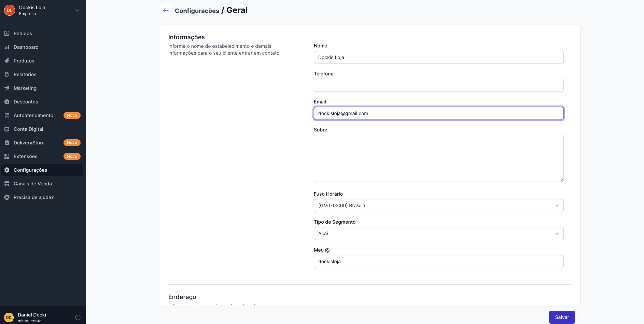
Task: Click the Marketing megaphone icon
Action: coord(7,88)
